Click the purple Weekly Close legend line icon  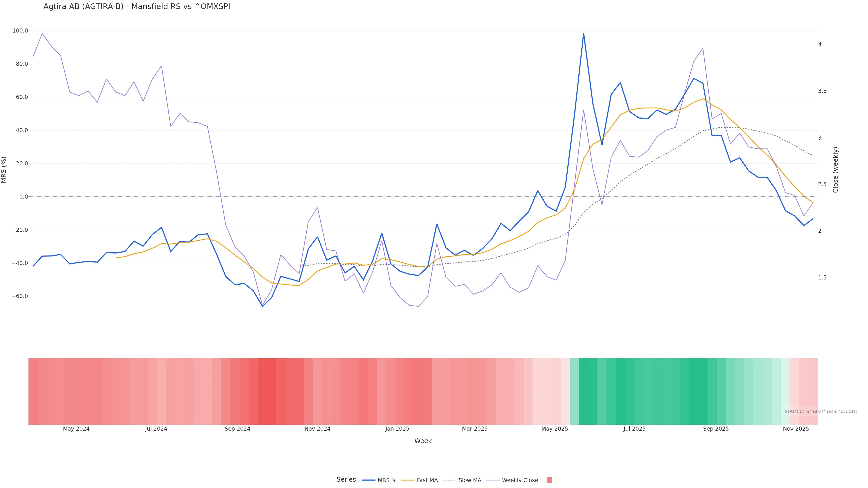pos(493,480)
